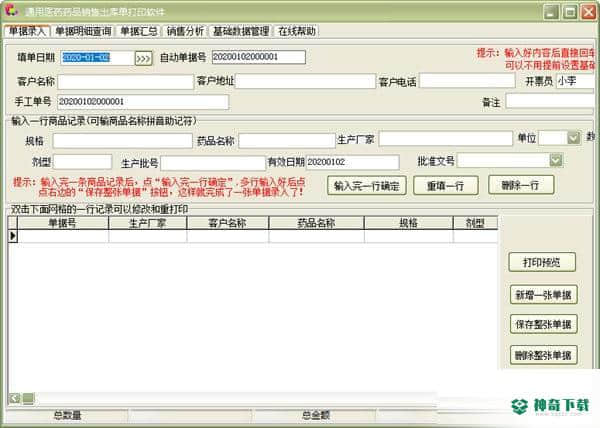Click the 手工单号 input field
Viewport: 600px width, 428px height.
[143, 102]
